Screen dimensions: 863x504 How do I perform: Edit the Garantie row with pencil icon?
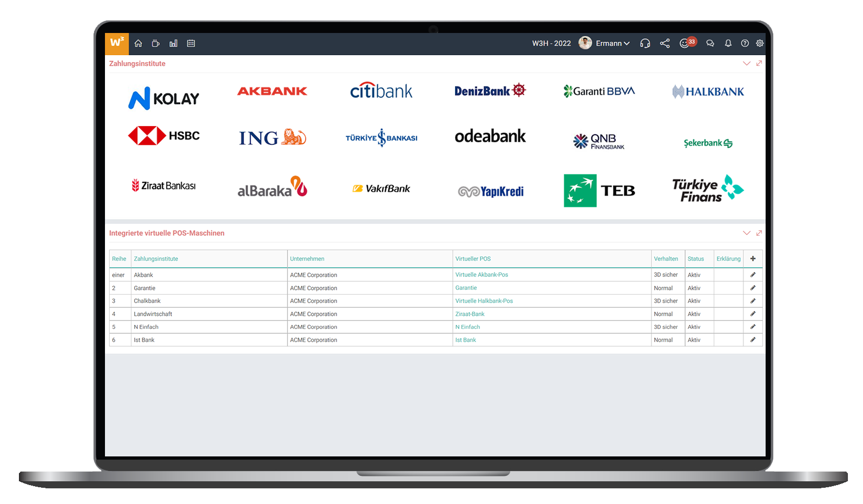tap(753, 288)
